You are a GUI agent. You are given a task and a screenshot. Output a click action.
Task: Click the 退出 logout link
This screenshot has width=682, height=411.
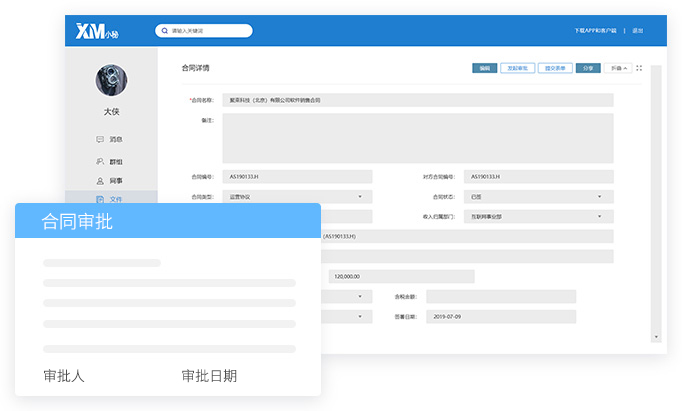pyautogui.click(x=638, y=31)
